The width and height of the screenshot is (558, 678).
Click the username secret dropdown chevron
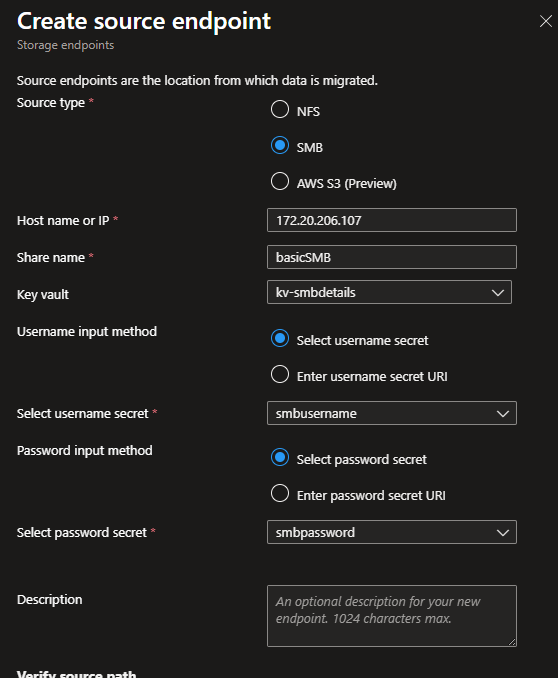click(x=503, y=414)
